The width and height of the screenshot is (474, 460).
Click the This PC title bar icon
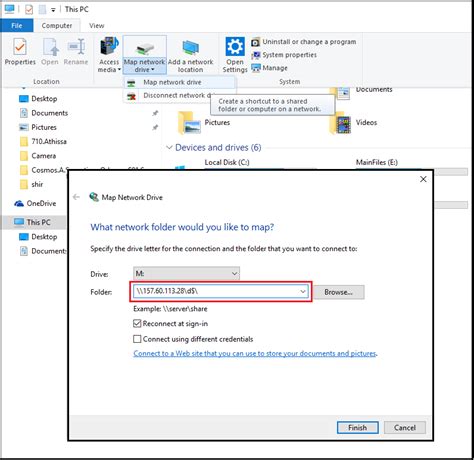pyautogui.click(x=9, y=9)
